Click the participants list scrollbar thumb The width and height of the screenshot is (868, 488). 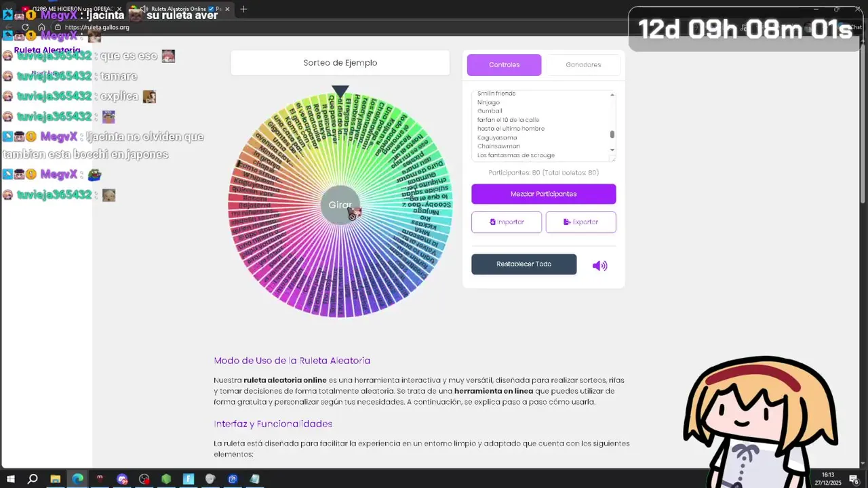click(x=612, y=134)
